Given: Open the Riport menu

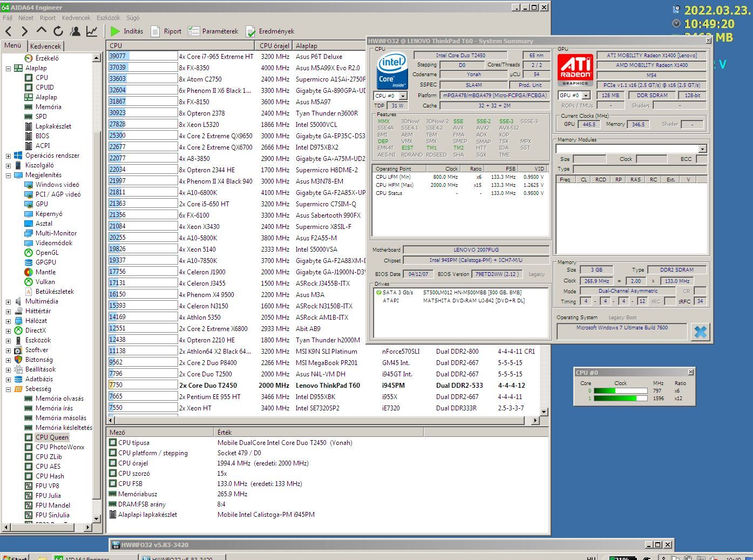Looking at the screenshot, I should (48, 18).
